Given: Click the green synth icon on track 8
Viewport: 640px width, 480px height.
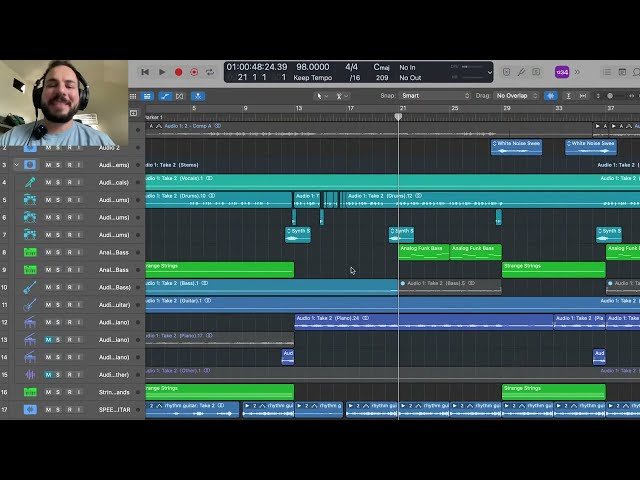Looking at the screenshot, I should (30, 252).
